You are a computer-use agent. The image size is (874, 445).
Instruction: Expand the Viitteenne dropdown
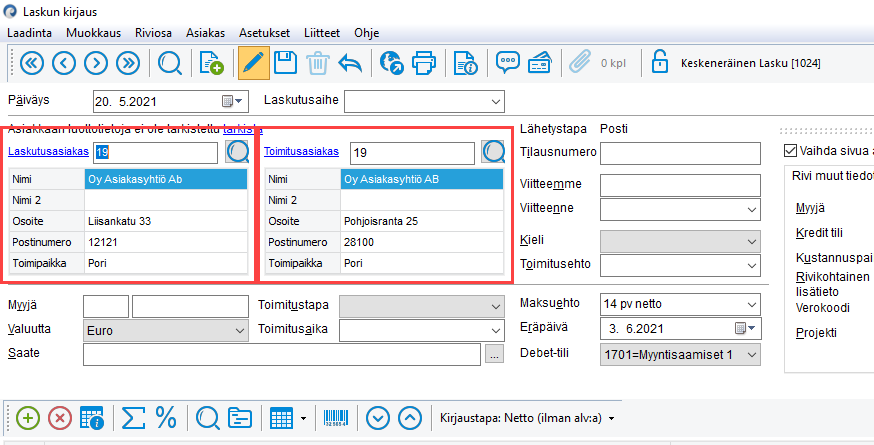pyautogui.click(x=751, y=210)
